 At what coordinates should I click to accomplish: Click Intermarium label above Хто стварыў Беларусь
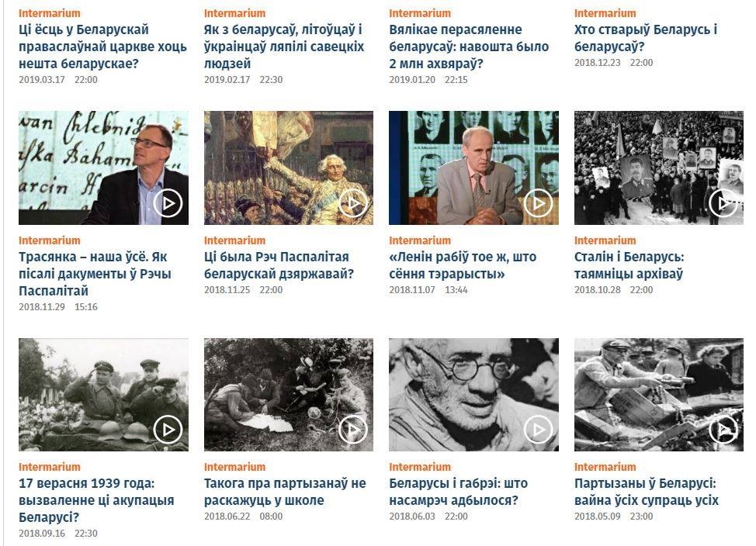(605, 13)
